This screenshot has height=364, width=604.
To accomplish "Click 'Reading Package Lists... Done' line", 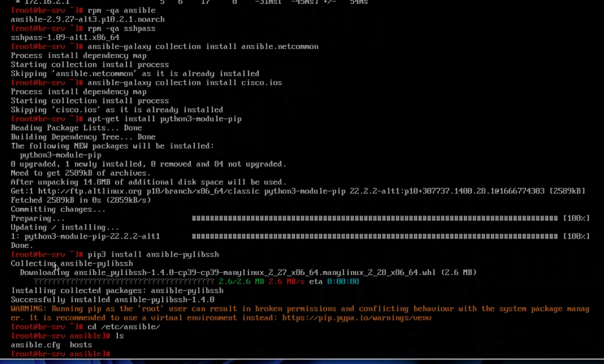I will (76, 128).
